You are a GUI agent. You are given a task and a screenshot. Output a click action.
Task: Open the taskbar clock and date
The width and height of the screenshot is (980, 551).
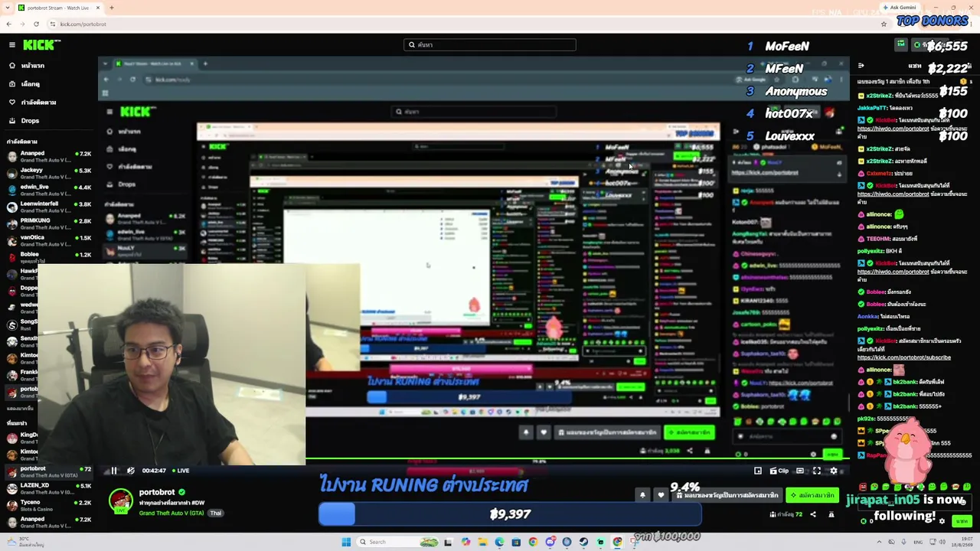click(962, 542)
